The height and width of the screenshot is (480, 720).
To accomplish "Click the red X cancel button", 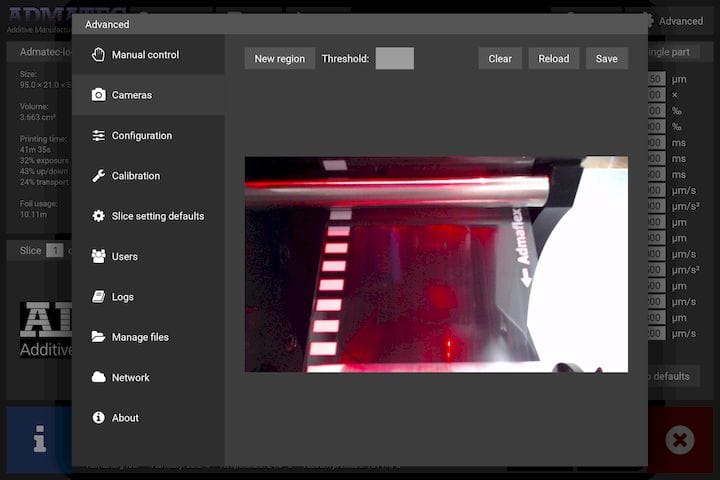I will [678, 440].
